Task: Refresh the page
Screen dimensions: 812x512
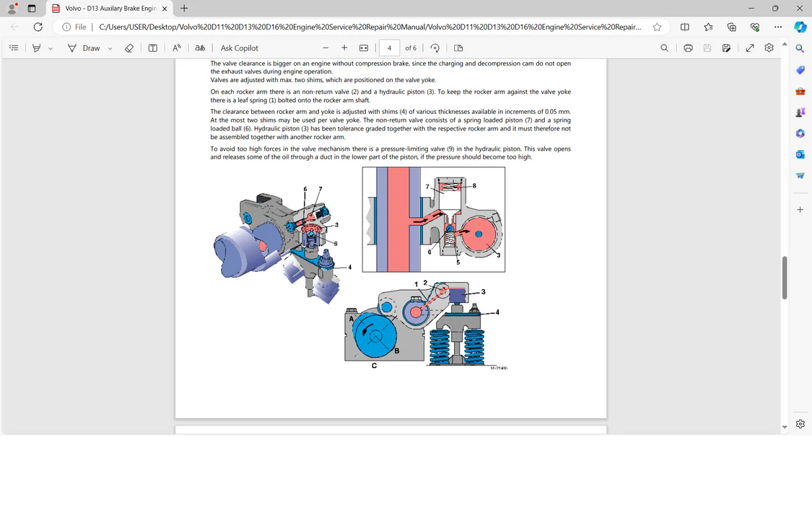Action: 38,27
